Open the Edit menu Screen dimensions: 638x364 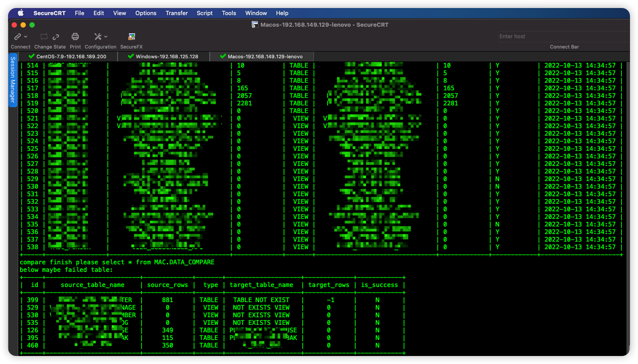[x=99, y=13]
